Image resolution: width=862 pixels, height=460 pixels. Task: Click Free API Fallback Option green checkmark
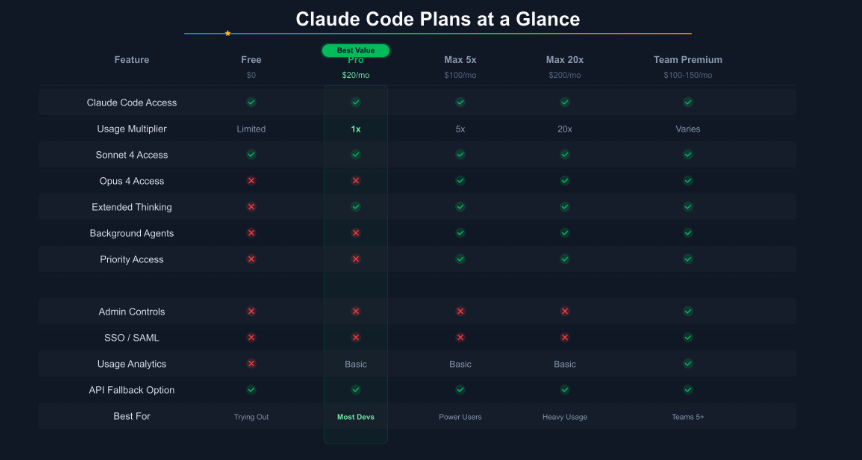click(x=251, y=390)
